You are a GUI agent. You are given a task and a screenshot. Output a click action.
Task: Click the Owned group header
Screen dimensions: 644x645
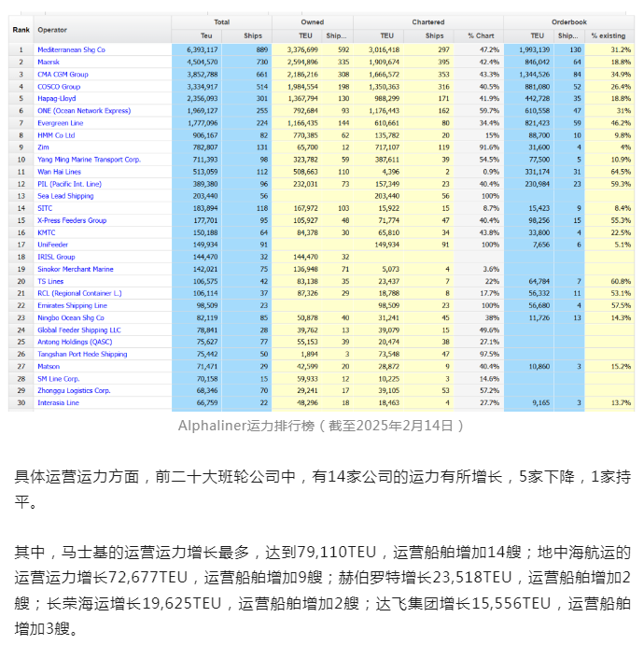[313, 22]
